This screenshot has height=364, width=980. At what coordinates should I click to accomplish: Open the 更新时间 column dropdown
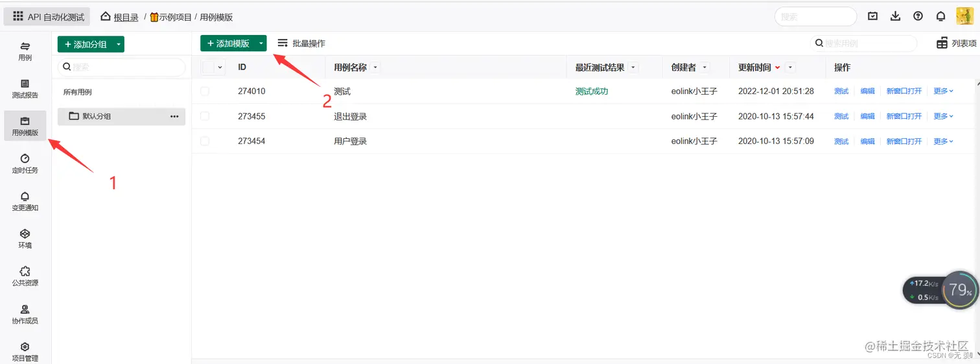point(790,67)
